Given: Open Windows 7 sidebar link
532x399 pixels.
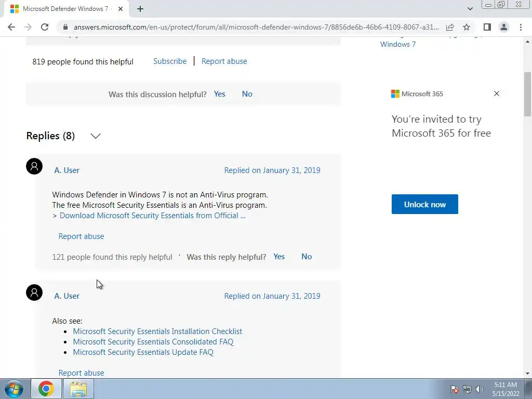Looking at the screenshot, I should point(397,44).
